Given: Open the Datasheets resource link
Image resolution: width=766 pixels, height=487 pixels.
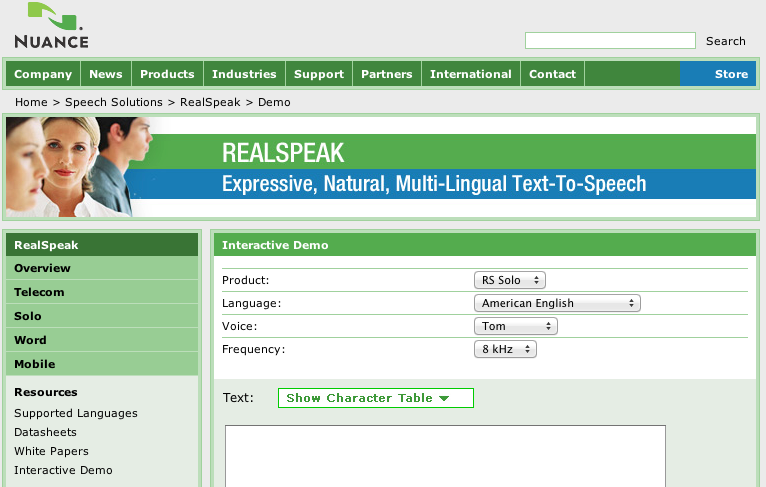Looking at the screenshot, I should (45, 432).
